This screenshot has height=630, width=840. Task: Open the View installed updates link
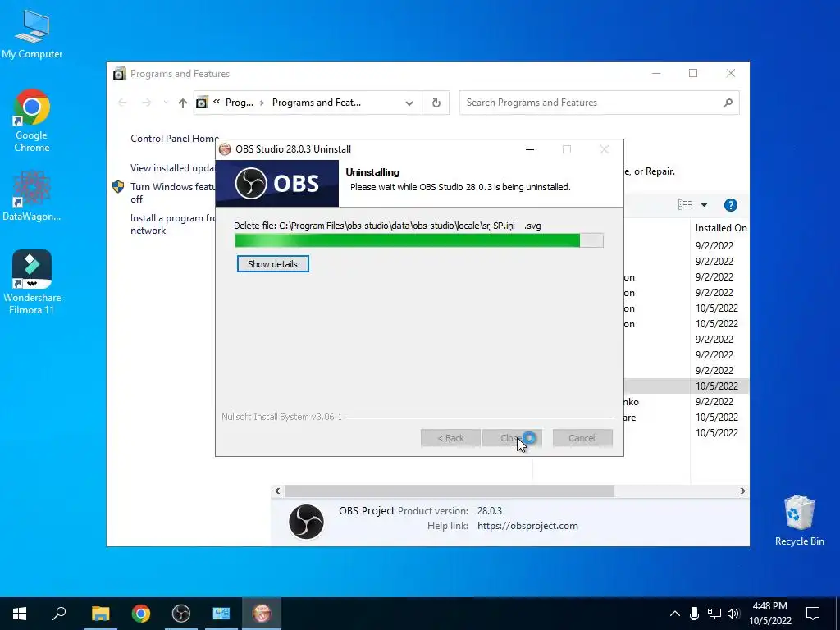172,167
